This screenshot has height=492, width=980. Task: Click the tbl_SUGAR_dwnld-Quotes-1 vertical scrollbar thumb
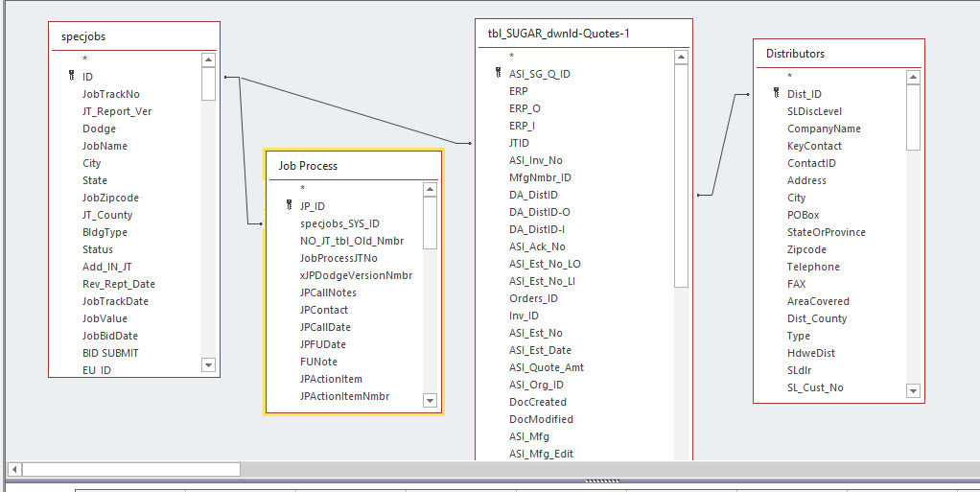[x=681, y=176]
